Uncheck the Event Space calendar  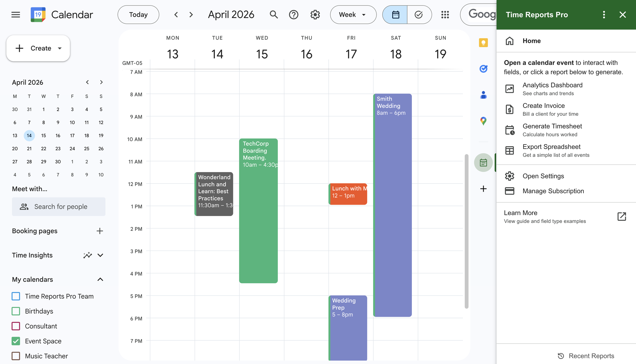point(16,341)
